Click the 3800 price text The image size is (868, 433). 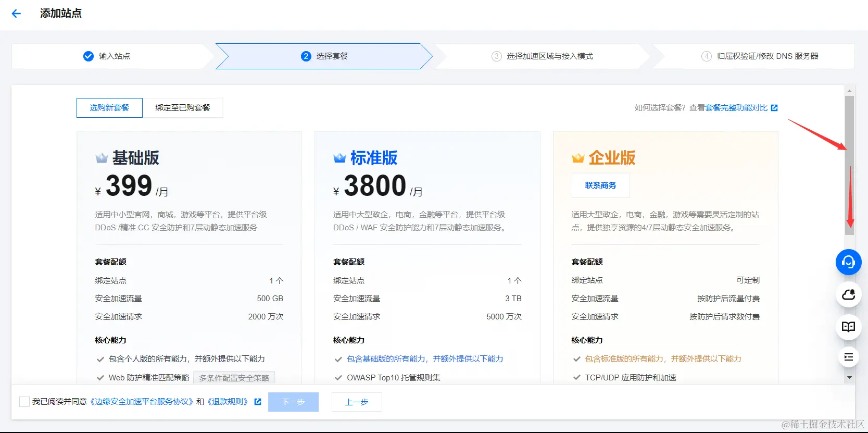375,186
